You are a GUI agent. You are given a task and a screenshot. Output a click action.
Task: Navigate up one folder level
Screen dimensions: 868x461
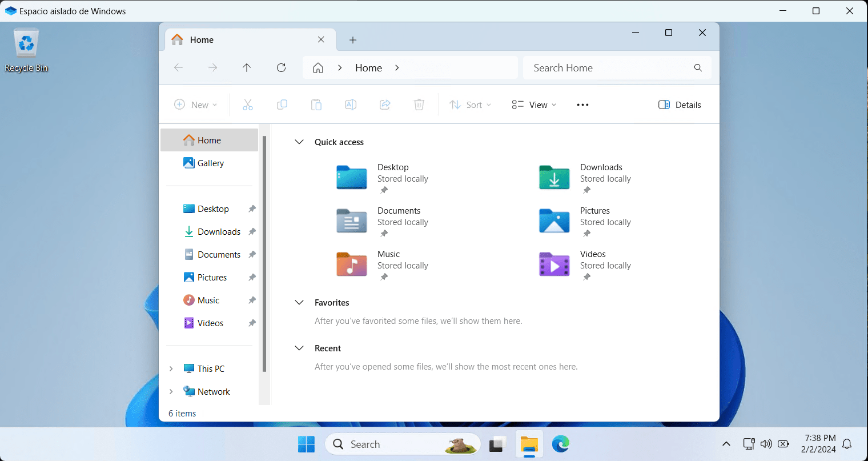tap(247, 67)
